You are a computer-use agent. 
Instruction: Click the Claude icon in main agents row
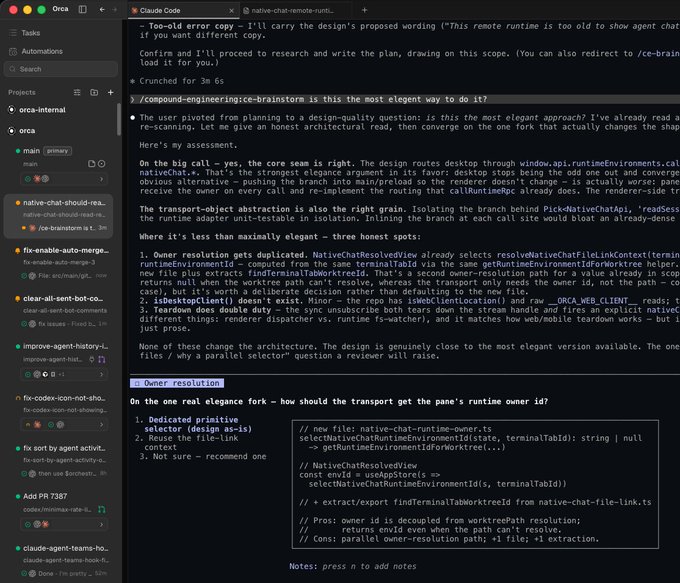(x=37, y=179)
